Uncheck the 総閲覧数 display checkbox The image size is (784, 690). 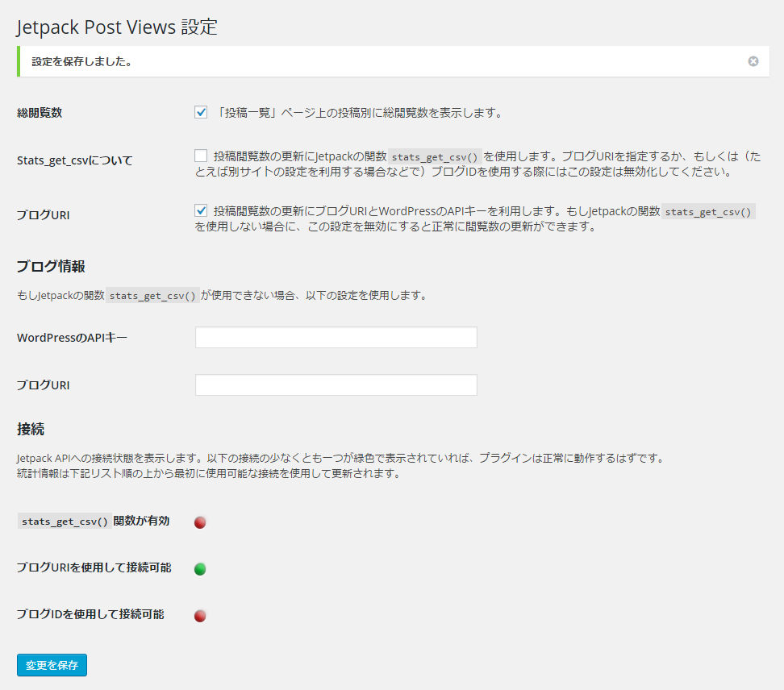tap(200, 112)
